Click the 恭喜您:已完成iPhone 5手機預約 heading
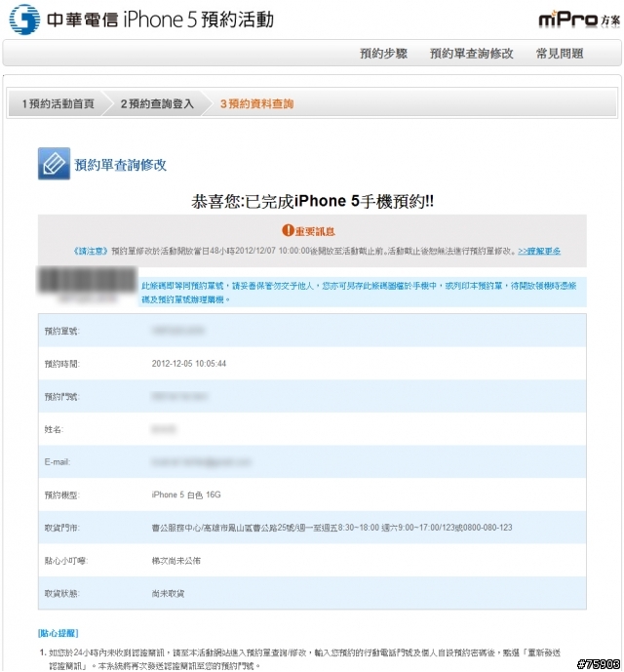 312,201
